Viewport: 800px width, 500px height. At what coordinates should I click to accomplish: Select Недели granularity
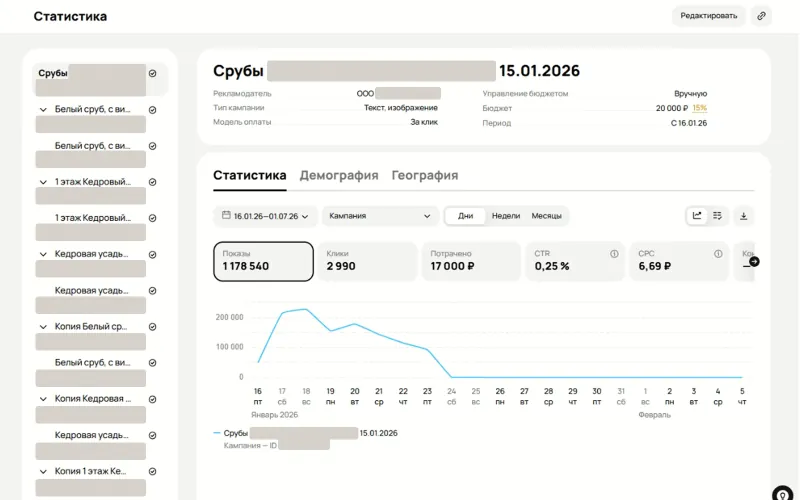coord(506,216)
